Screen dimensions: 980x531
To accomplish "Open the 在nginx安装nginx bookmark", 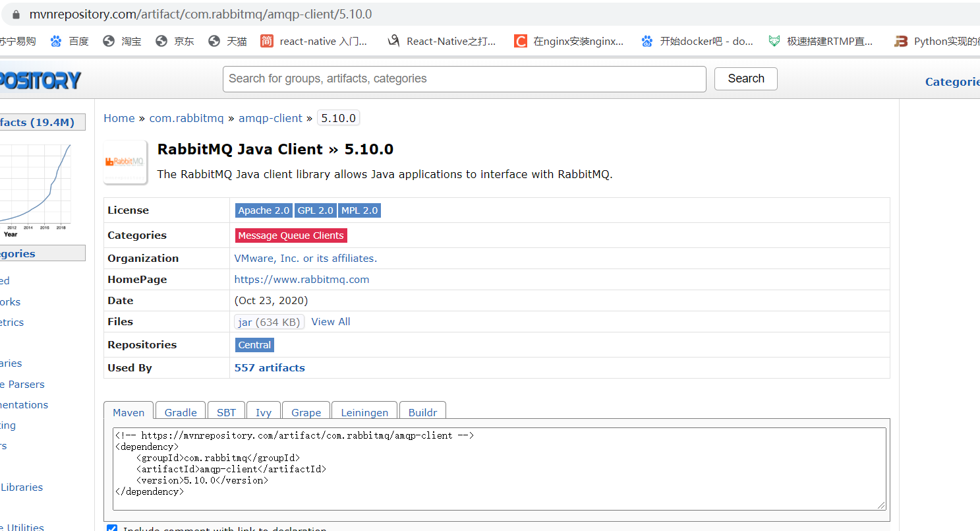I will pyautogui.click(x=569, y=41).
